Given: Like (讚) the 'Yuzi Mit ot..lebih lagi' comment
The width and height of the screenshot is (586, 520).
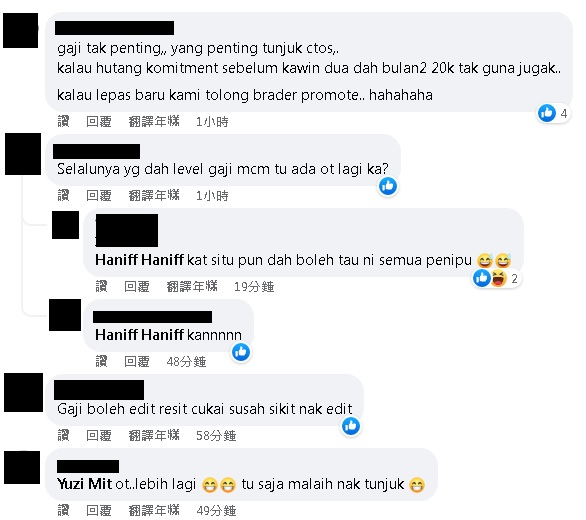Looking at the screenshot, I should [x=64, y=510].
